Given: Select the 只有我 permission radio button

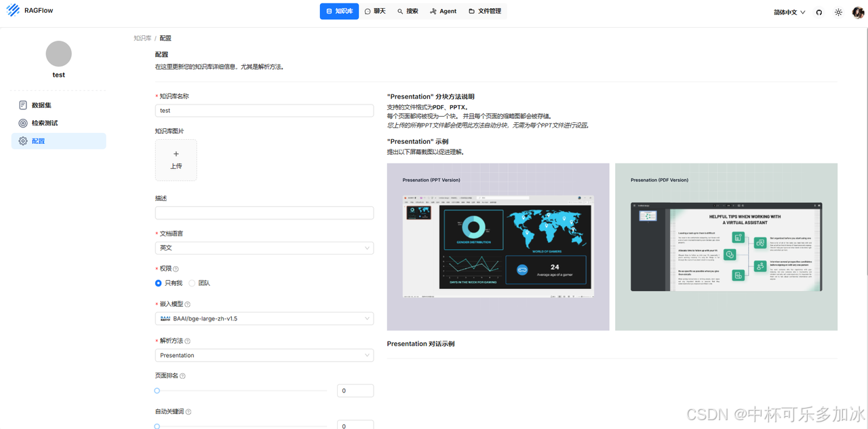Looking at the screenshot, I should point(159,283).
